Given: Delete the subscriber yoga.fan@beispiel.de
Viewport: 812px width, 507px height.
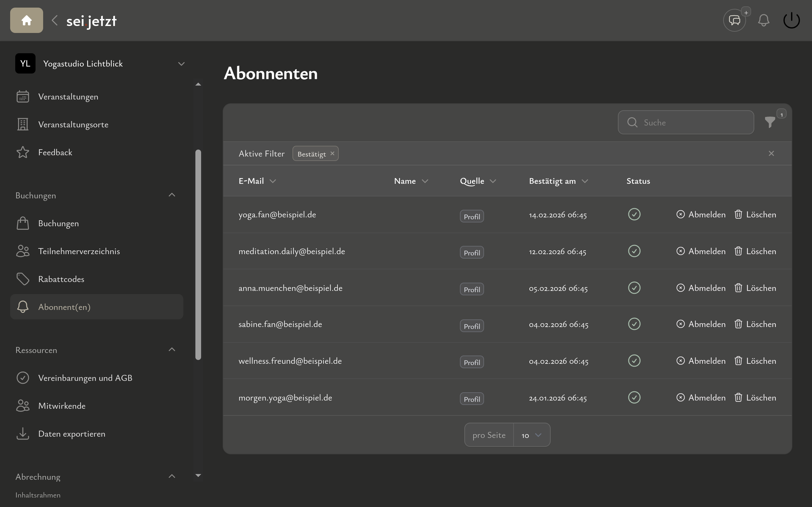Looking at the screenshot, I should click(x=755, y=215).
